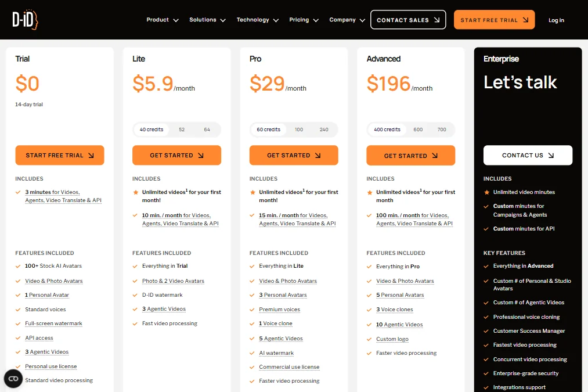Select 100 credits in the Pro plan
The height and width of the screenshot is (392, 588).
coord(299,130)
